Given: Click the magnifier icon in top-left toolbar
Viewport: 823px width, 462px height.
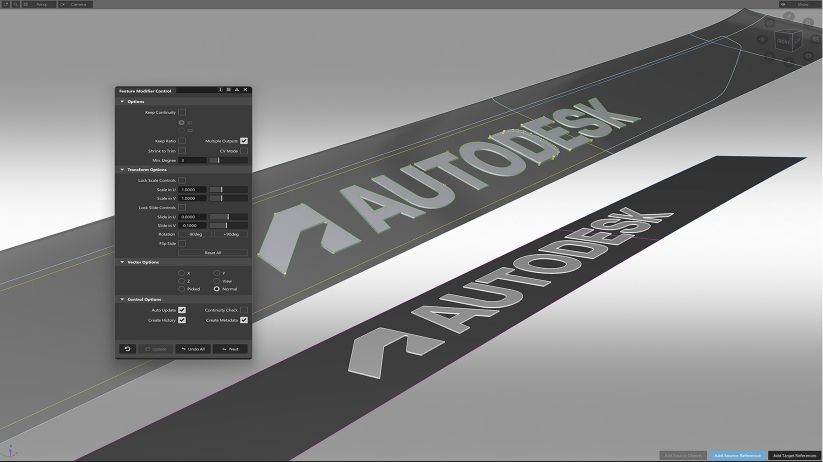Looking at the screenshot, I should [16, 4].
